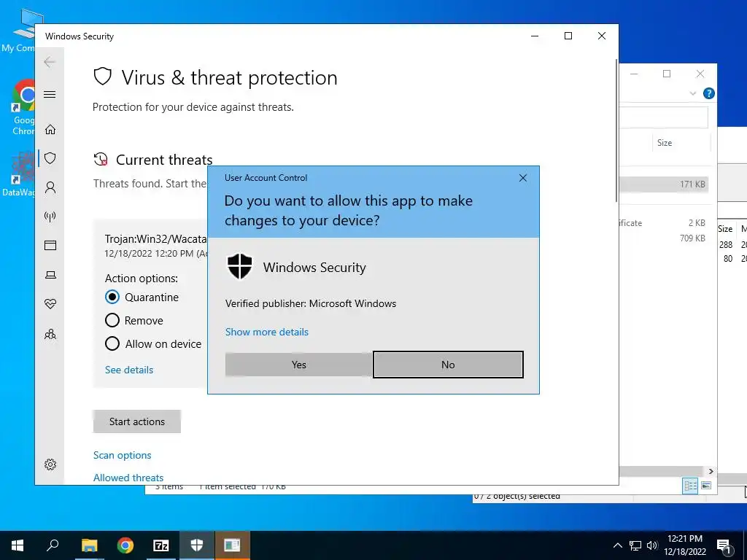Open the network icon in system tray
747x560 pixels.
click(x=635, y=545)
